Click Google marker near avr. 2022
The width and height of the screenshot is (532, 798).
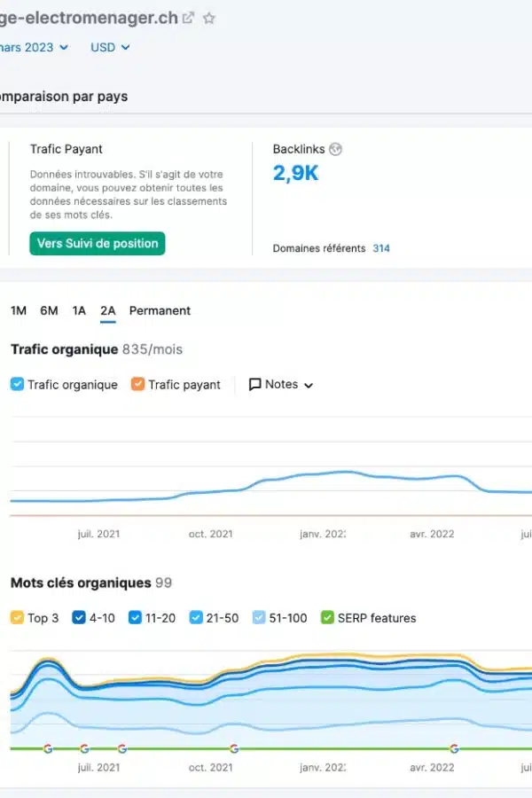(x=454, y=749)
